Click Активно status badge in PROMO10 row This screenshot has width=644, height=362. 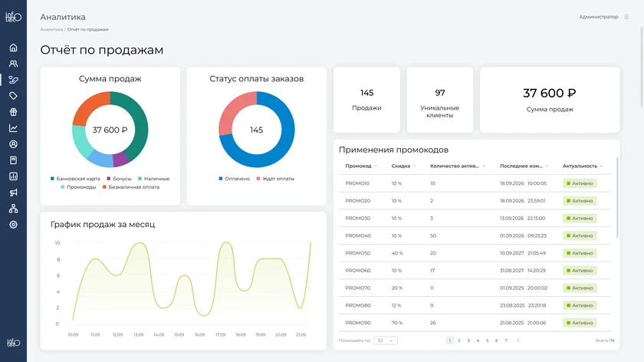coord(580,183)
